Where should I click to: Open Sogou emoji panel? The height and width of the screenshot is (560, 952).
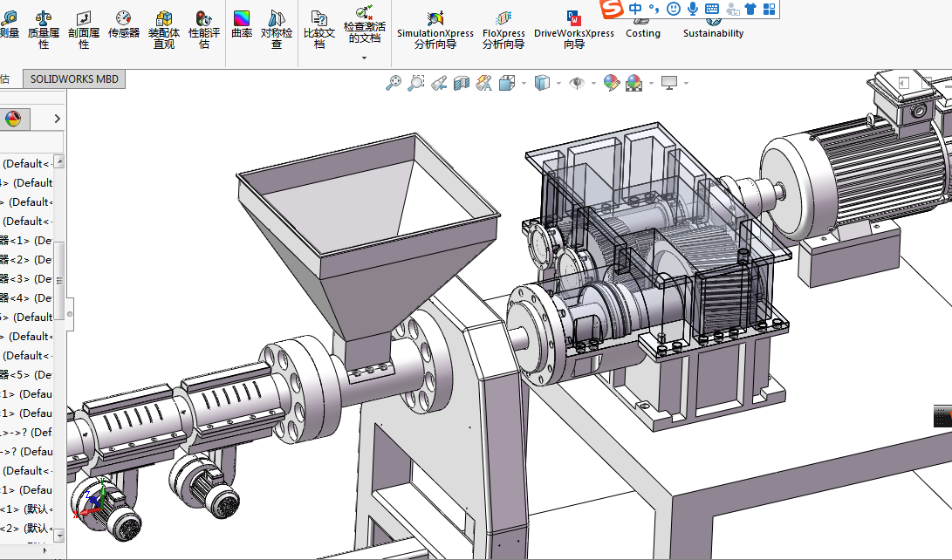pyautogui.click(x=674, y=9)
